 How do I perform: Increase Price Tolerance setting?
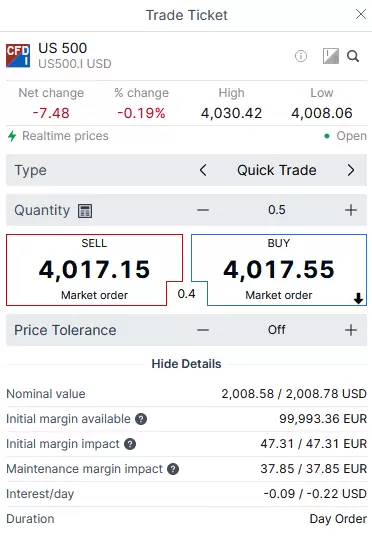click(351, 330)
